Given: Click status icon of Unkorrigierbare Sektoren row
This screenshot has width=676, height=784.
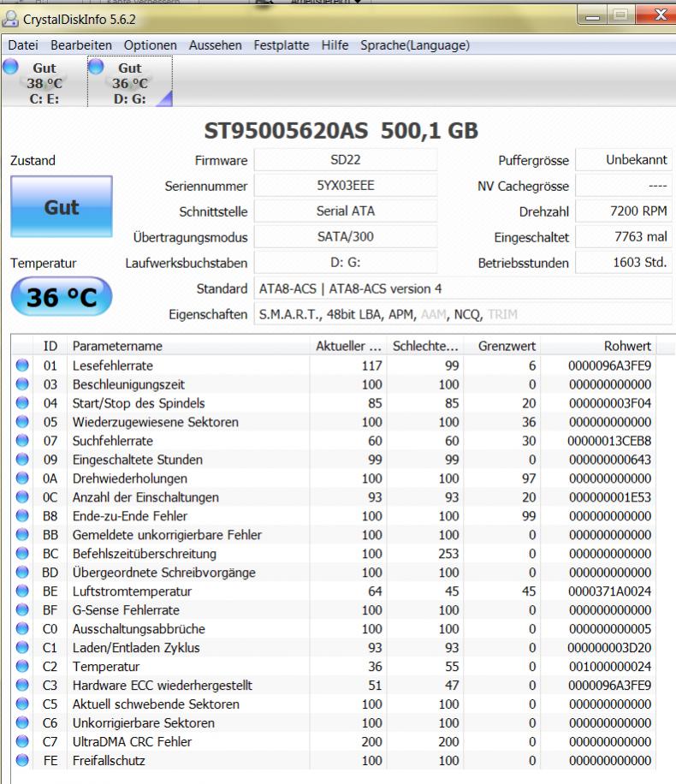Looking at the screenshot, I should tap(22, 722).
